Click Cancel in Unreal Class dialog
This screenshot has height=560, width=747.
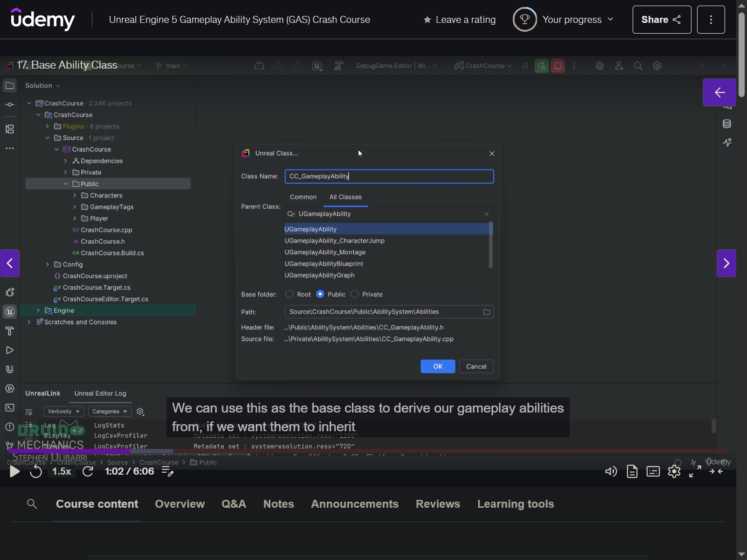pyautogui.click(x=476, y=366)
